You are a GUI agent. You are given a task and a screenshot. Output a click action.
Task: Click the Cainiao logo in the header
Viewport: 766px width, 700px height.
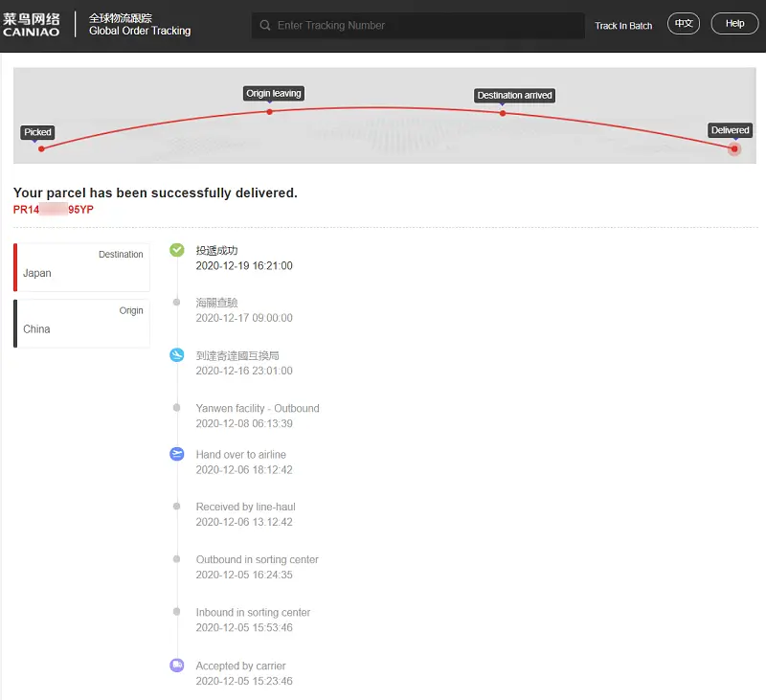click(x=31, y=25)
